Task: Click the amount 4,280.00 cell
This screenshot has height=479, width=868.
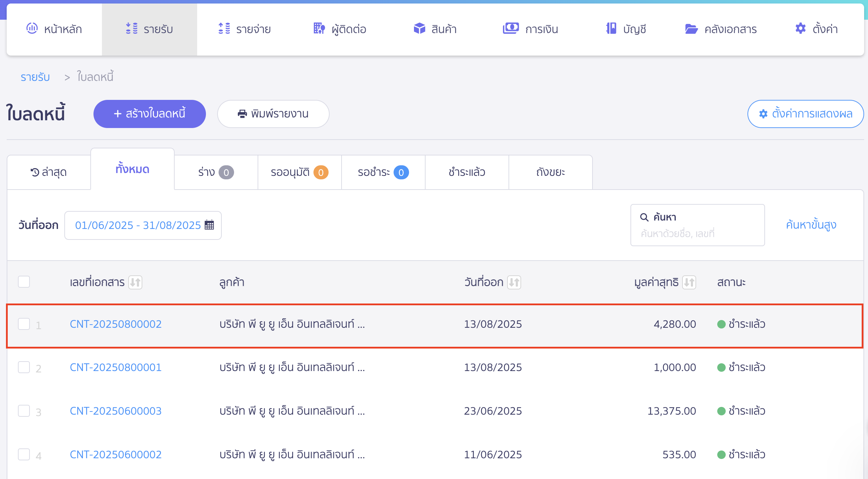Action: [x=675, y=324]
